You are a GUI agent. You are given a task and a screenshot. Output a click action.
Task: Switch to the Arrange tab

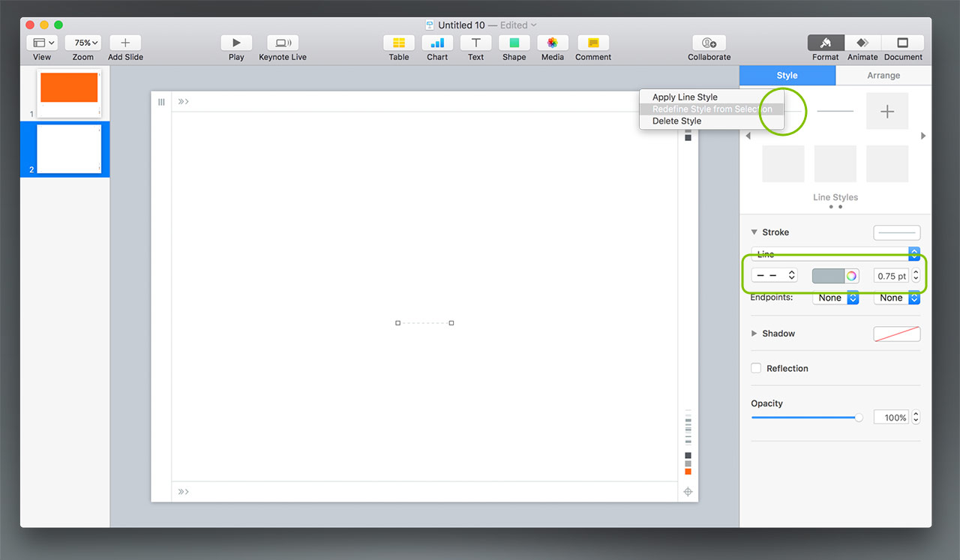click(883, 76)
